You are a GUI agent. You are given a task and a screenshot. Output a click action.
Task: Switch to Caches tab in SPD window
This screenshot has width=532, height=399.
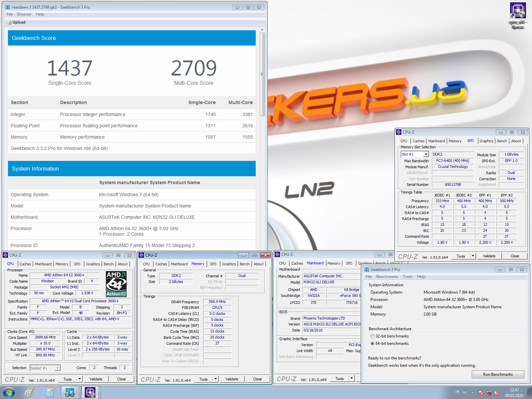tap(418, 141)
